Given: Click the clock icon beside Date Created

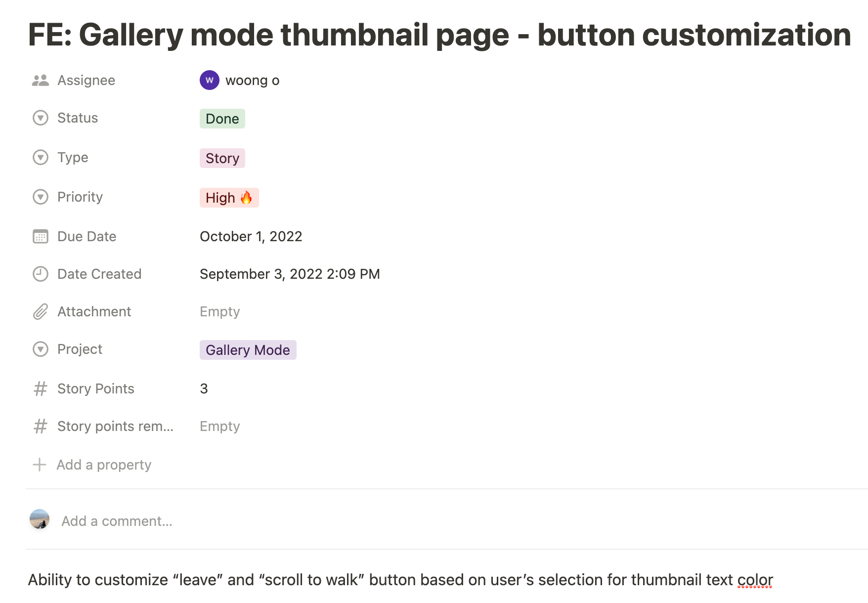Looking at the screenshot, I should (x=40, y=274).
